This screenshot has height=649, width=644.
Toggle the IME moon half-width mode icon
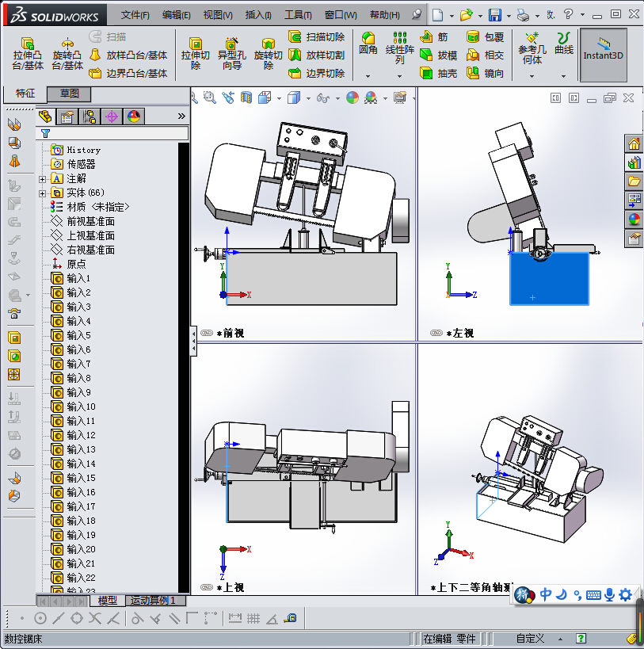(x=562, y=594)
